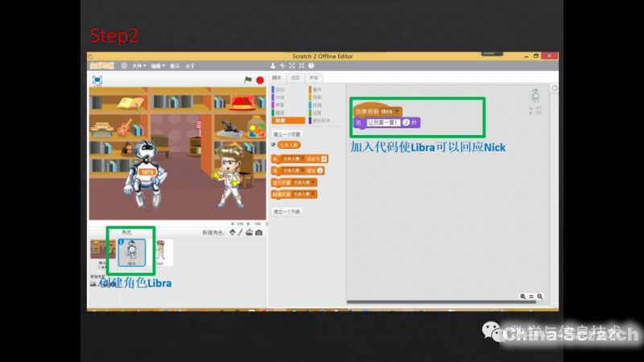Viewport: 644px width, 362px height.
Task: Select the orange 数据 (Data) block category
Action: 280,120
